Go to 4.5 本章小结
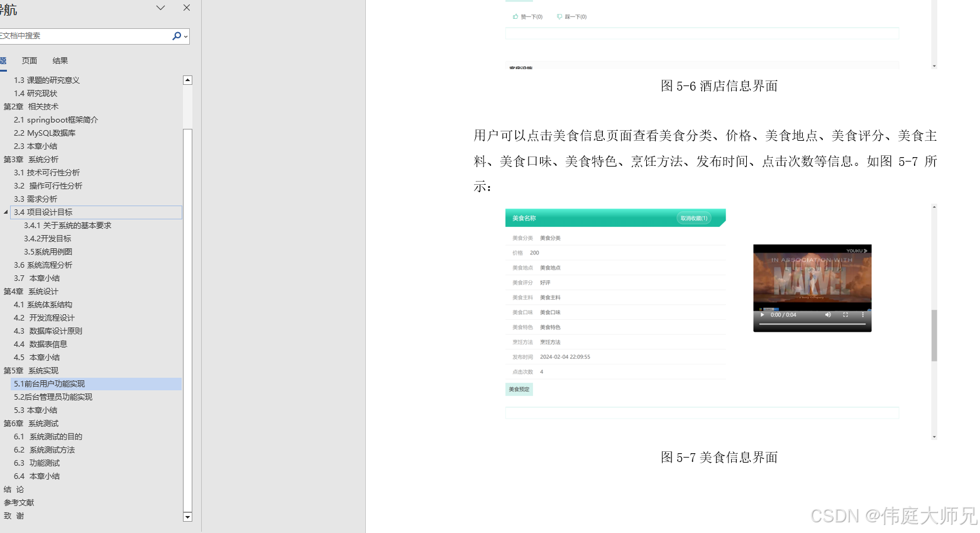 click(37, 357)
